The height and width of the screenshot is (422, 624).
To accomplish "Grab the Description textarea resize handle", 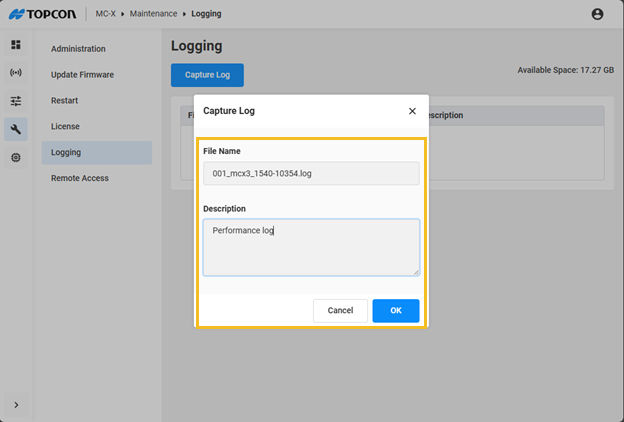I will 416,272.
